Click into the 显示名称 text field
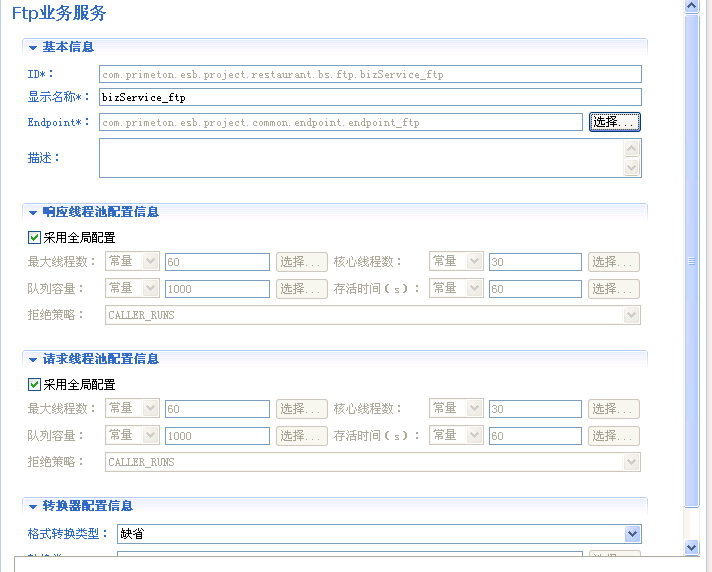This screenshot has width=712, height=572. (370, 98)
